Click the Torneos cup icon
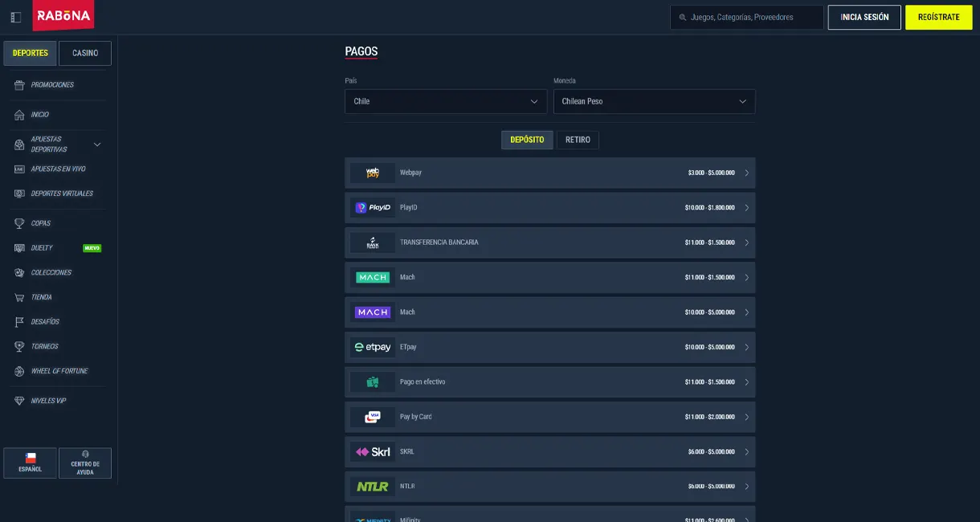 click(x=19, y=347)
